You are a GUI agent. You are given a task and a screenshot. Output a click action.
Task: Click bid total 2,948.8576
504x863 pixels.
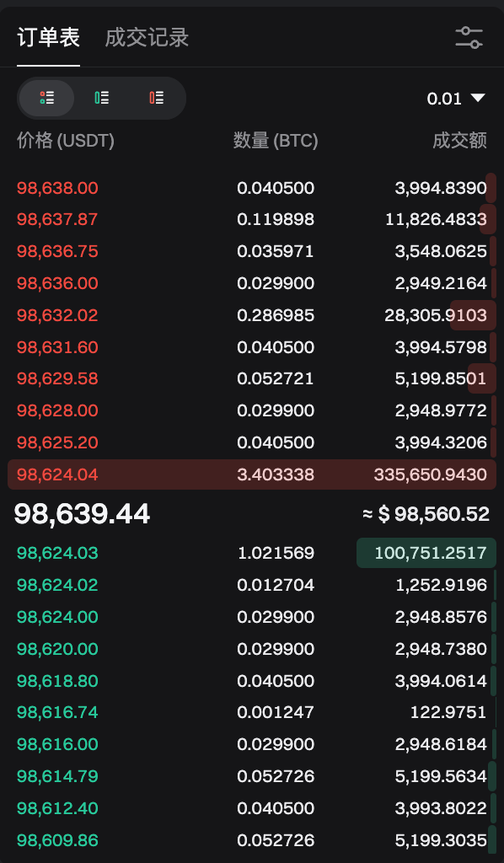(x=441, y=616)
